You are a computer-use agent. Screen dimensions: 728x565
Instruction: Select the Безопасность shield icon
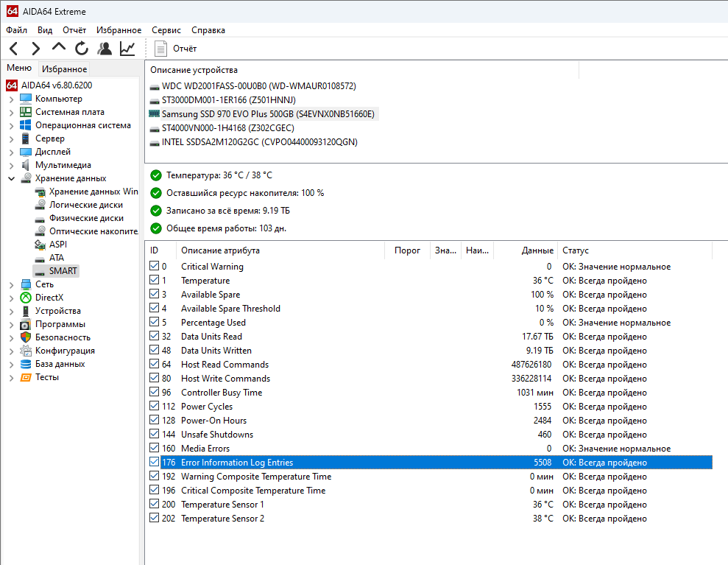(x=26, y=337)
